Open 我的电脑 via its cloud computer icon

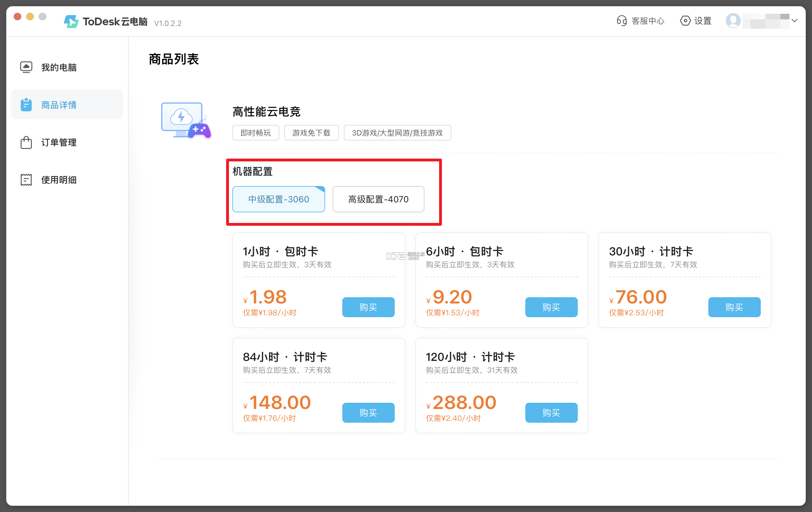click(x=26, y=67)
